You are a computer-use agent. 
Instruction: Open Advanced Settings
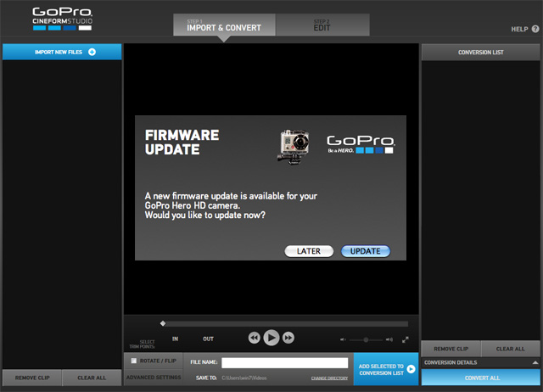coord(154,377)
